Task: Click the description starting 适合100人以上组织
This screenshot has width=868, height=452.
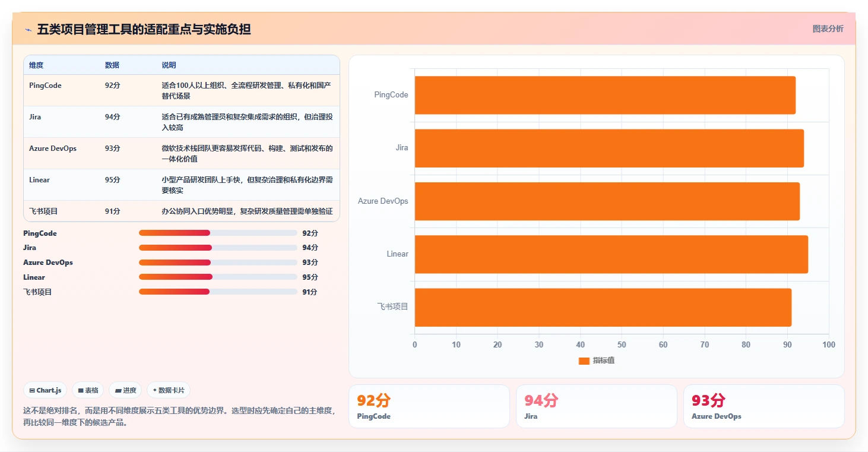Action: point(246,90)
